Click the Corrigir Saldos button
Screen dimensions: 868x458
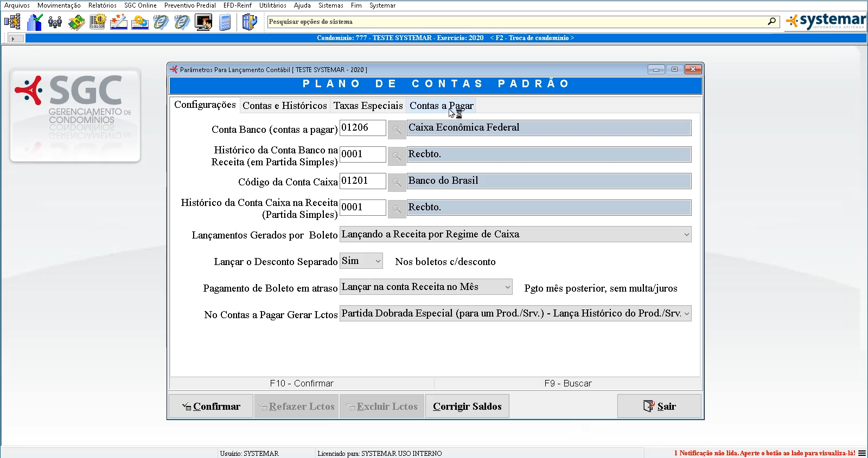point(467,407)
